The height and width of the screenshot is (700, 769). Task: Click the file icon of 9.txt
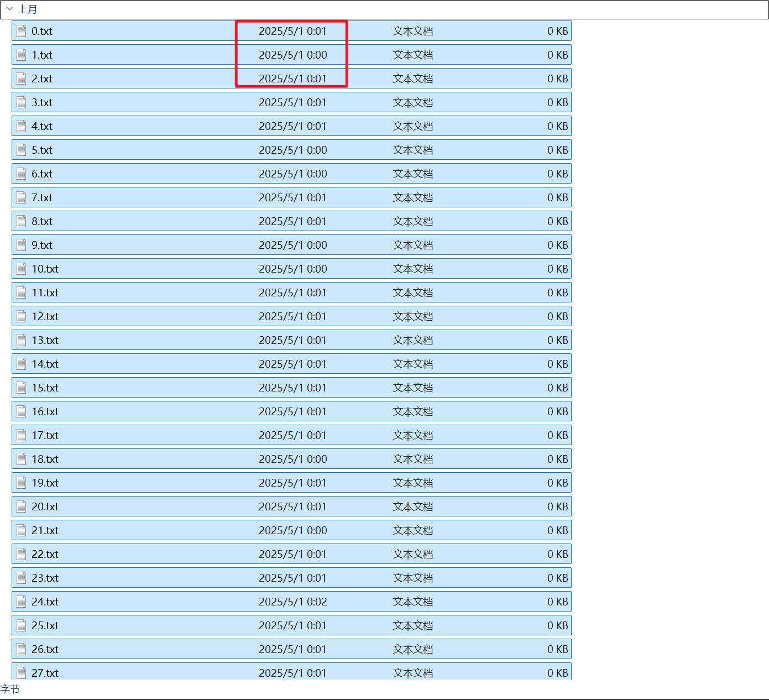(x=22, y=245)
